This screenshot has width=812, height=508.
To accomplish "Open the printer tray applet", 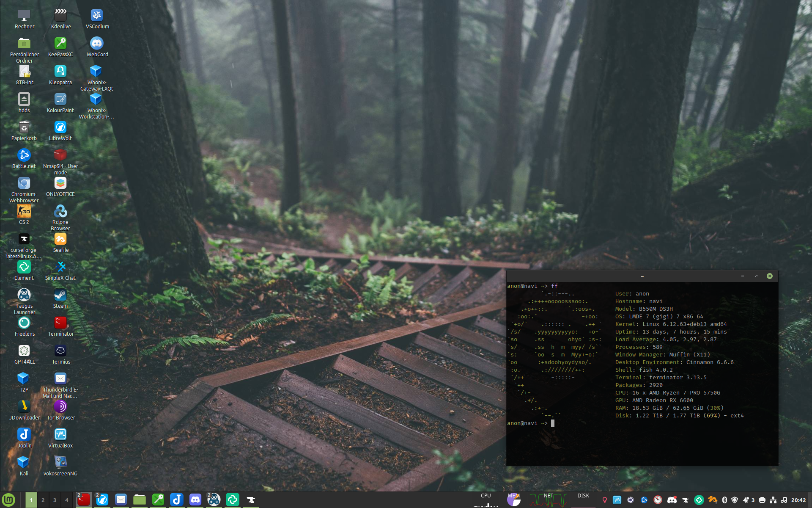I will click(762, 500).
